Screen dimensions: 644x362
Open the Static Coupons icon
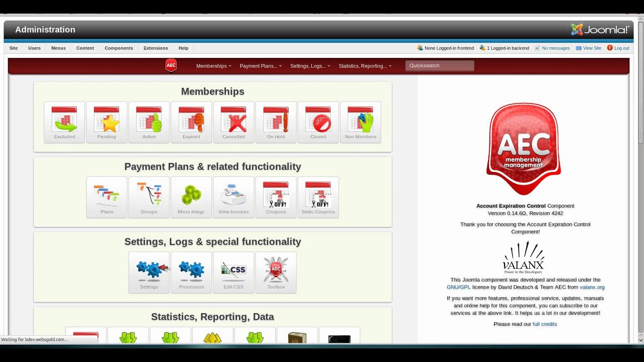(318, 197)
